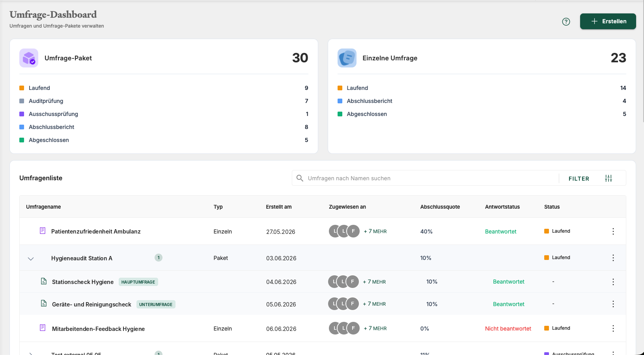
Task: Click the document icon beside Stationscheck Hygiene
Action: 44,281
